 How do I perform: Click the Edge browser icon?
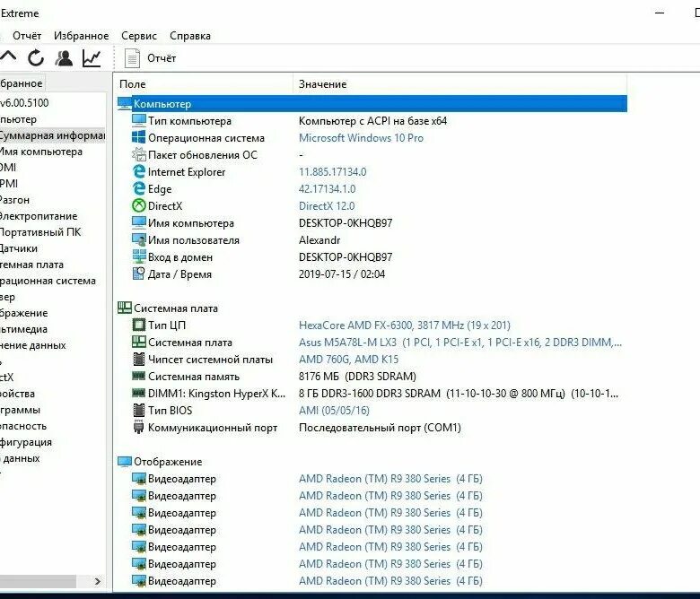coord(139,188)
